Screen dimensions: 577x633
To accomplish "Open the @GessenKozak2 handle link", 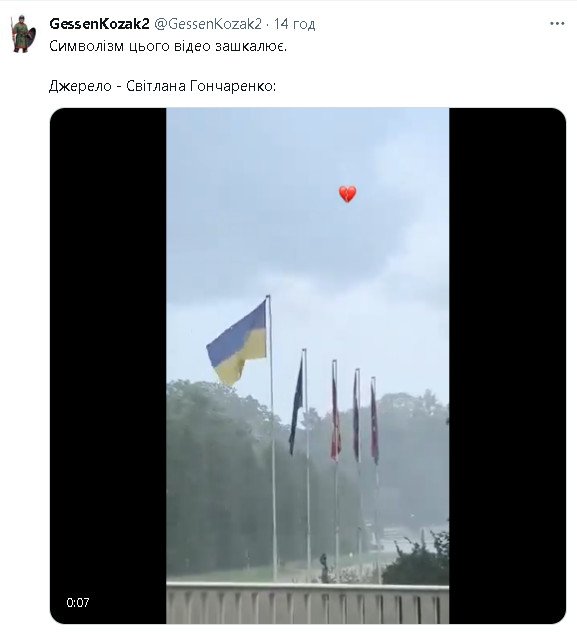I will 208,24.
